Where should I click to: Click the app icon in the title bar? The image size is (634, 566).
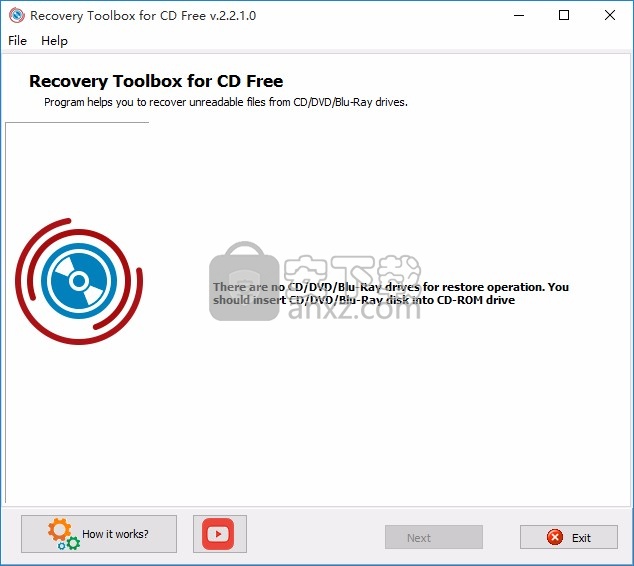click(x=17, y=15)
